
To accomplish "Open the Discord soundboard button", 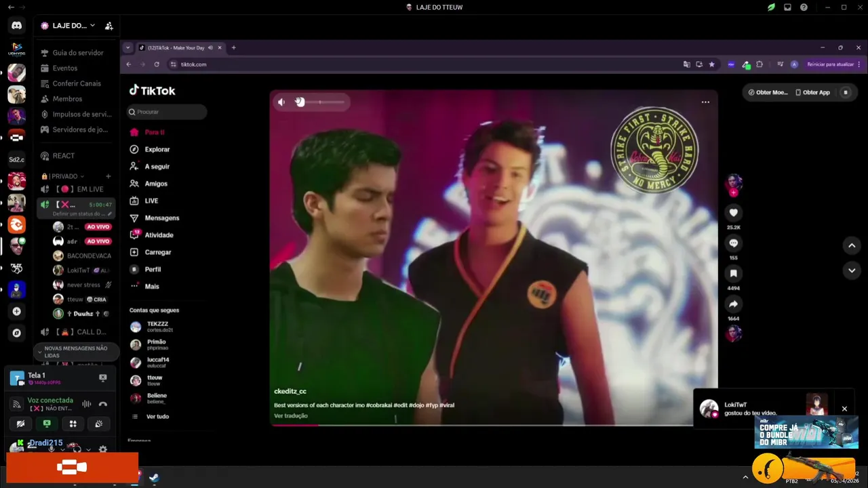I will pos(98,424).
